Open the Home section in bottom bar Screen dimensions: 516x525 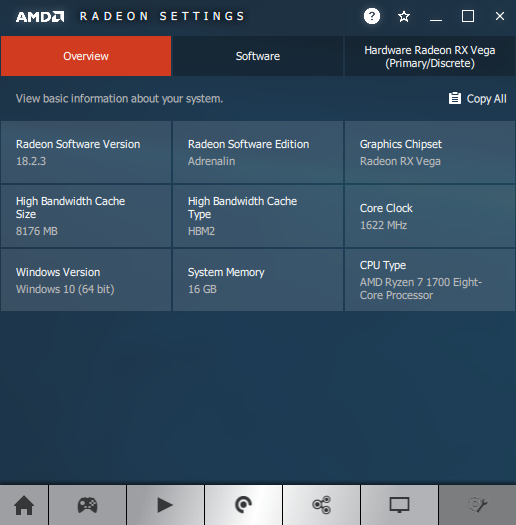coord(24,505)
